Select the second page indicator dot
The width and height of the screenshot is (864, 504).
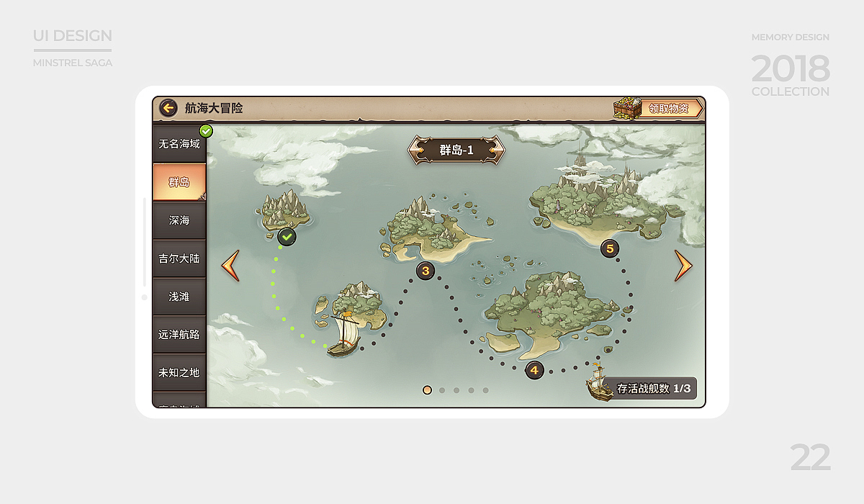click(442, 390)
